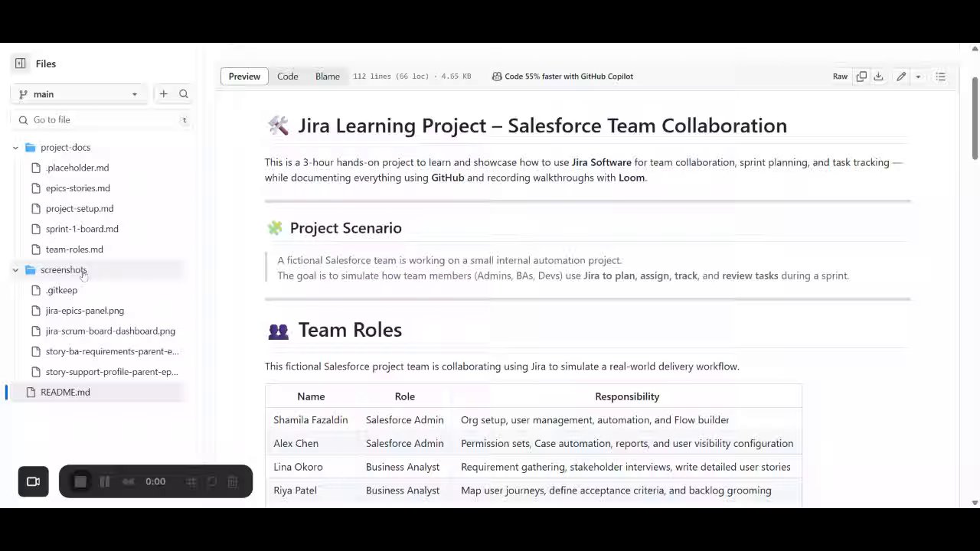Click the Loom rewind button

(x=129, y=482)
